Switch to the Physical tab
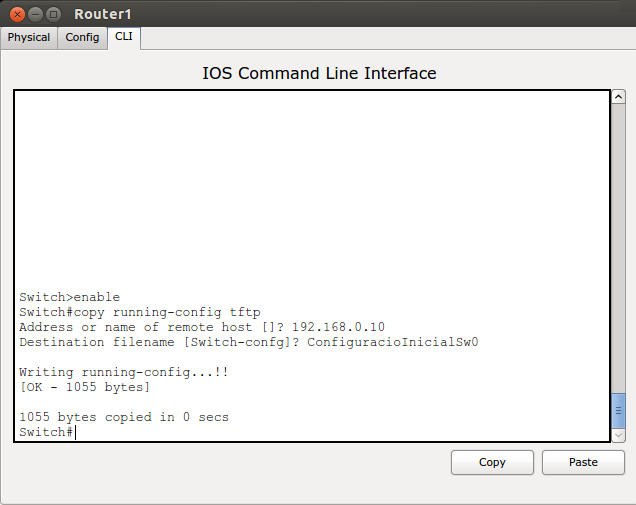 [x=29, y=37]
